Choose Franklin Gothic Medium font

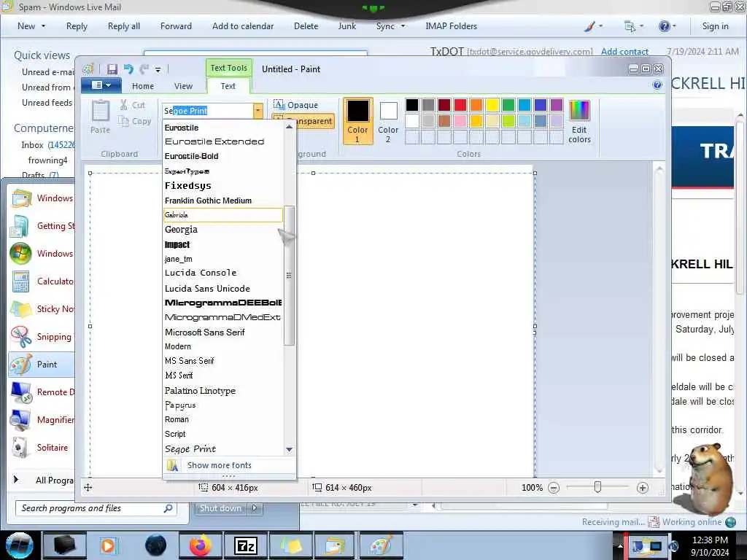click(223, 201)
